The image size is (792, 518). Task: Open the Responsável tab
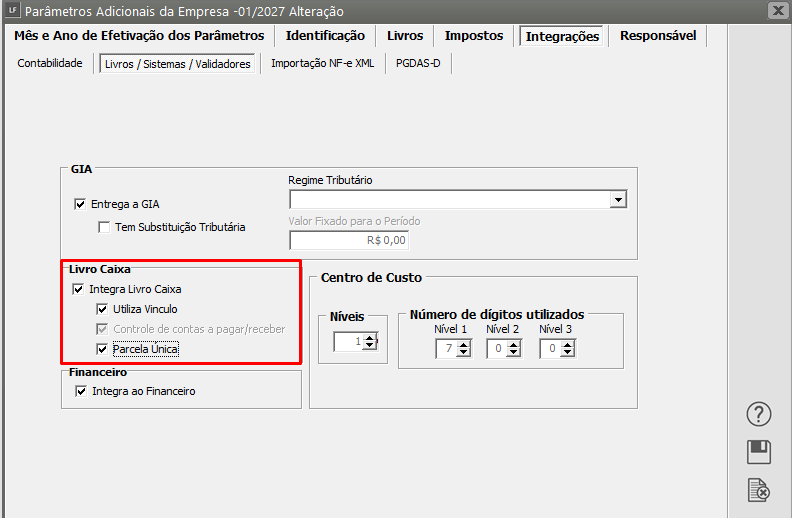click(x=658, y=36)
